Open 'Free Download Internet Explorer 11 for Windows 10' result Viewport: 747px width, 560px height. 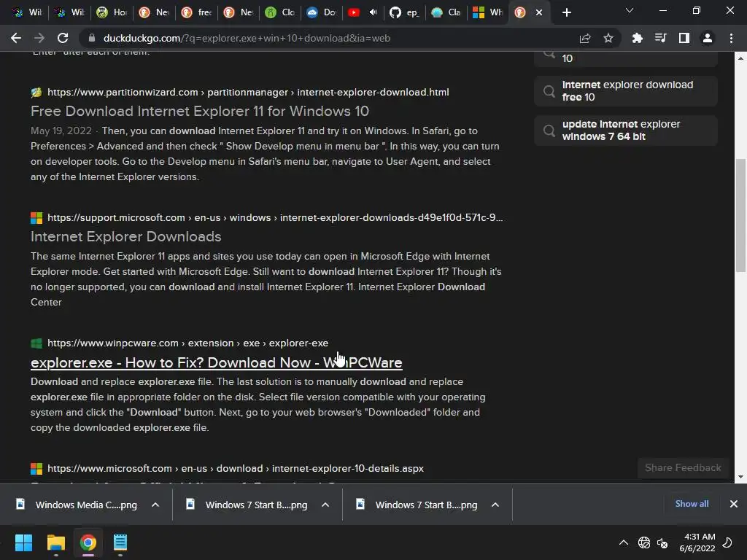point(200,111)
